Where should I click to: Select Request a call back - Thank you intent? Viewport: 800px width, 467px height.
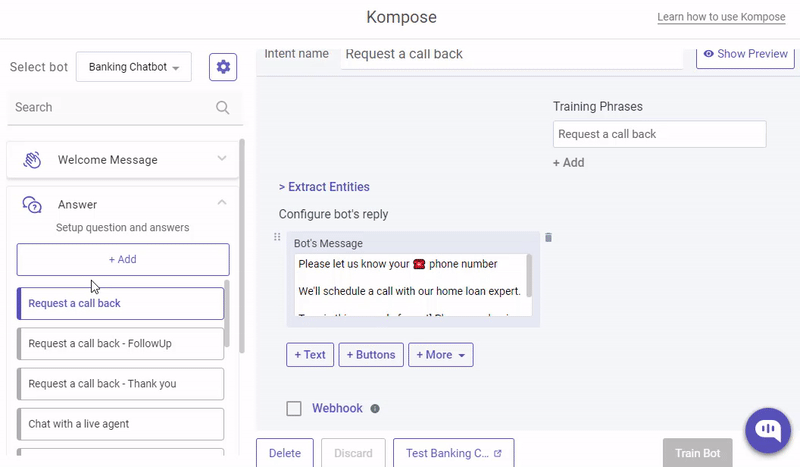click(x=120, y=384)
